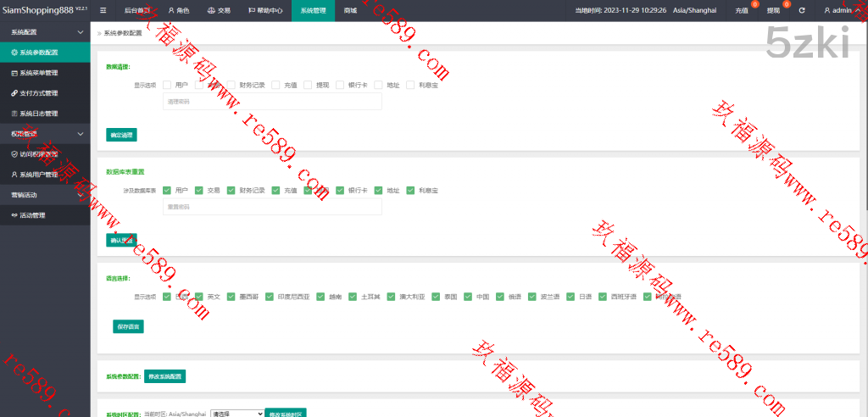Open 支付方式管理 in the sidebar

click(46, 93)
